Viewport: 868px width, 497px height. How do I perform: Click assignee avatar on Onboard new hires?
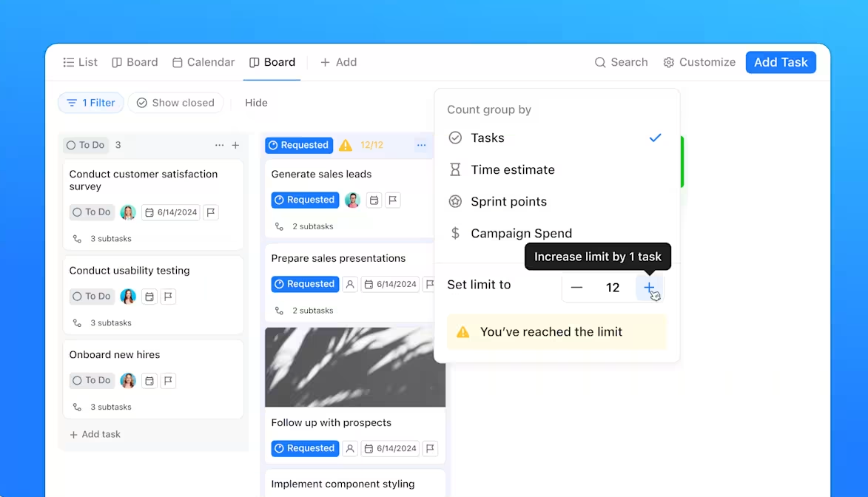click(x=128, y=381)
